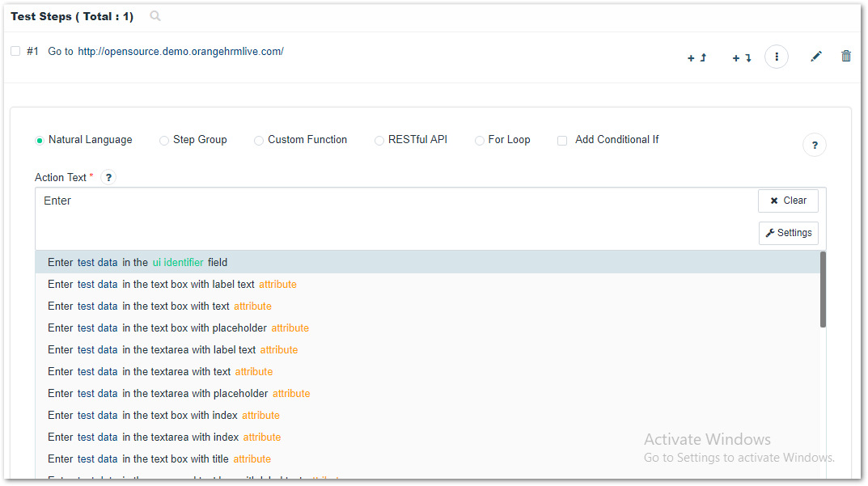Select the Step Group radio button
The height and width of the screenshot is (486, 868).
pos(164,141)
